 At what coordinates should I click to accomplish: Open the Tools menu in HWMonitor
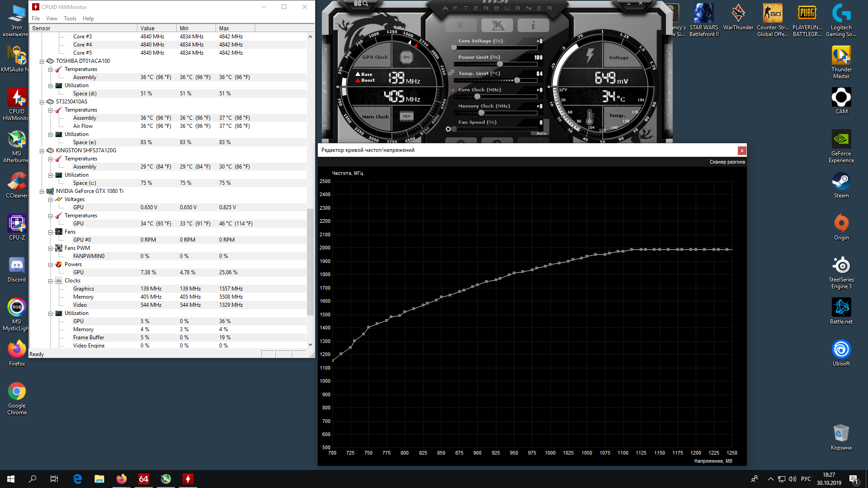tap(70, 19)
